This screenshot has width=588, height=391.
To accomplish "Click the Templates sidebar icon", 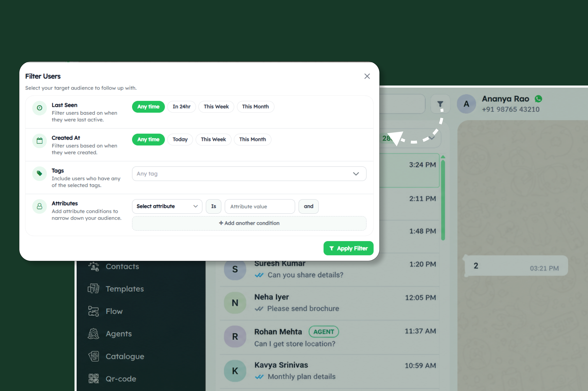I will 94,289.
